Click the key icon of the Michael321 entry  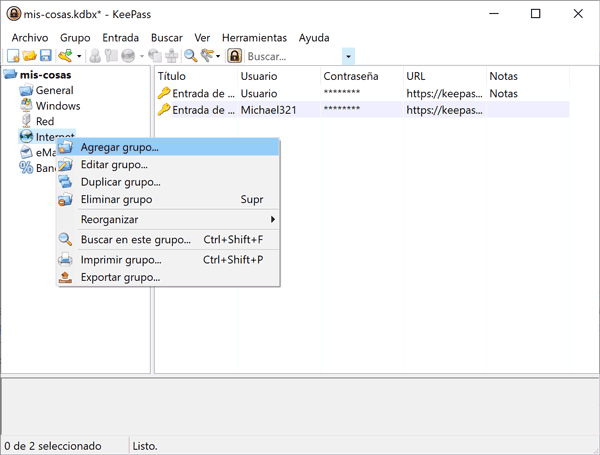pos(164,110)
